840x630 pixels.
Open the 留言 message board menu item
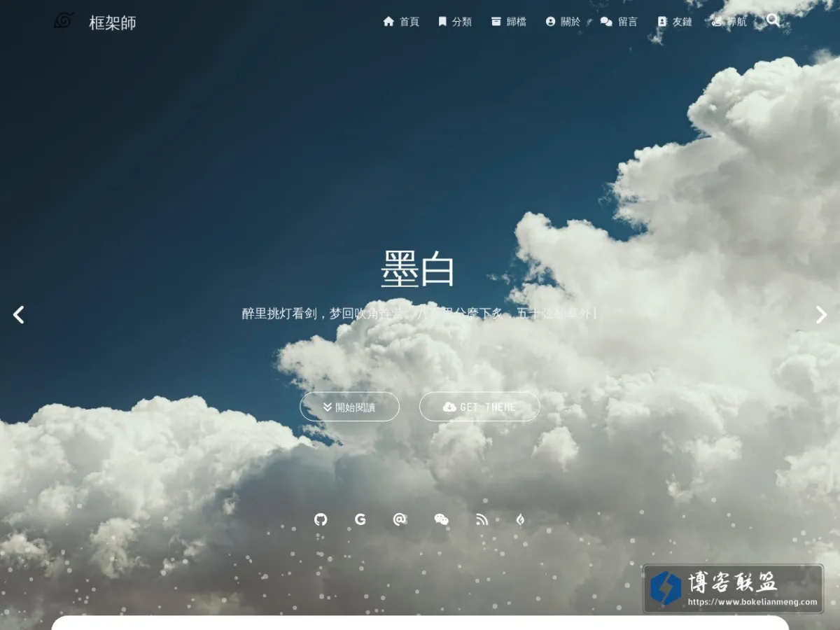pyautogui.click(x=619, y=22)
